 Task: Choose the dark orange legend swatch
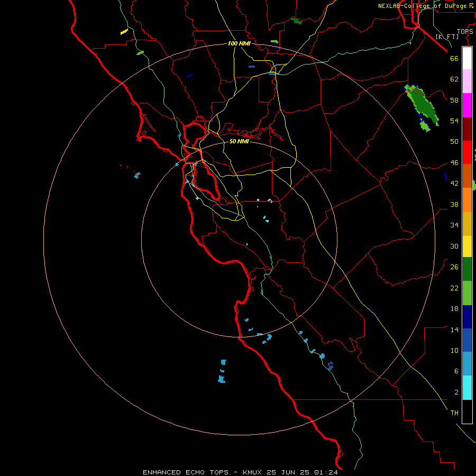point(467,176)
